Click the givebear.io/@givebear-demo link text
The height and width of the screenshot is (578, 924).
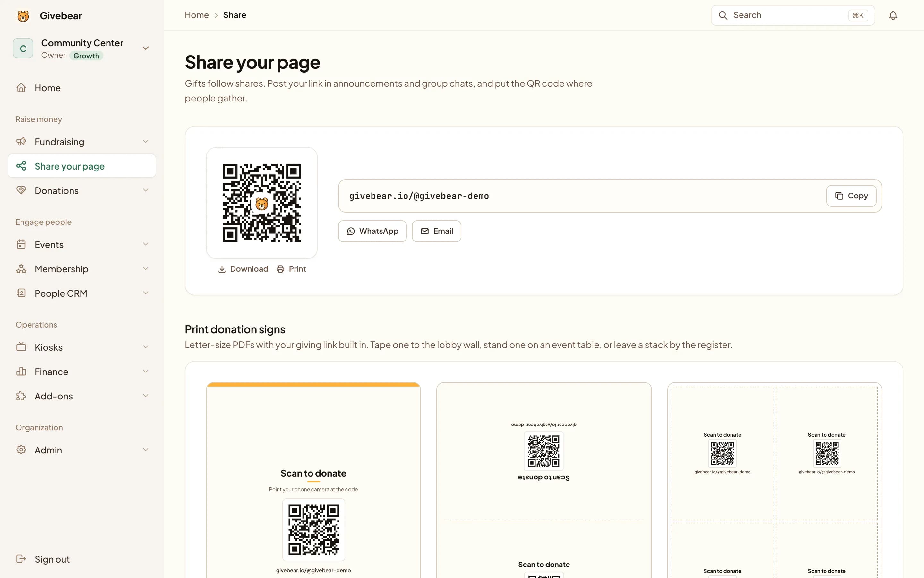pos(419,196)
